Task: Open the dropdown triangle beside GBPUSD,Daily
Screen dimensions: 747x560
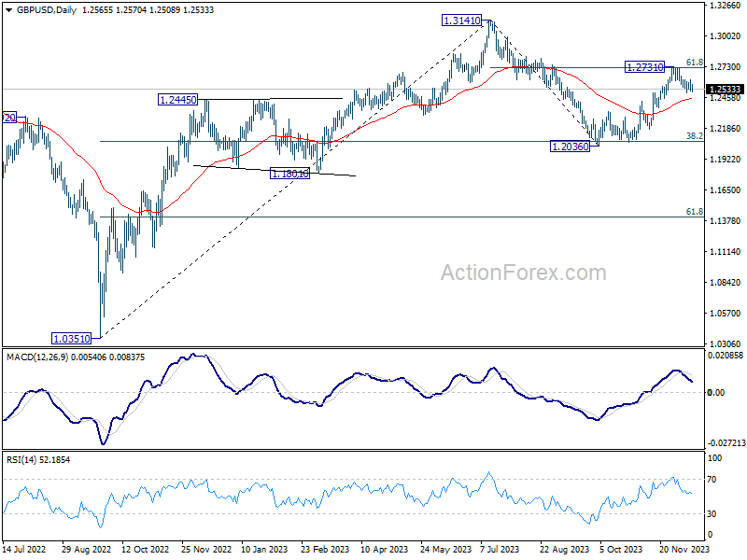Action: (9, 10)
